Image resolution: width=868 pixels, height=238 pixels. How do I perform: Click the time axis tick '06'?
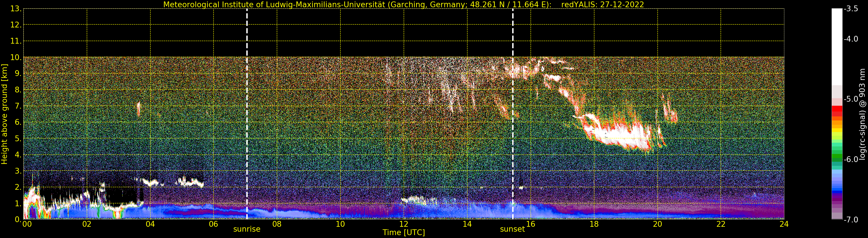(x=214, y=224)
